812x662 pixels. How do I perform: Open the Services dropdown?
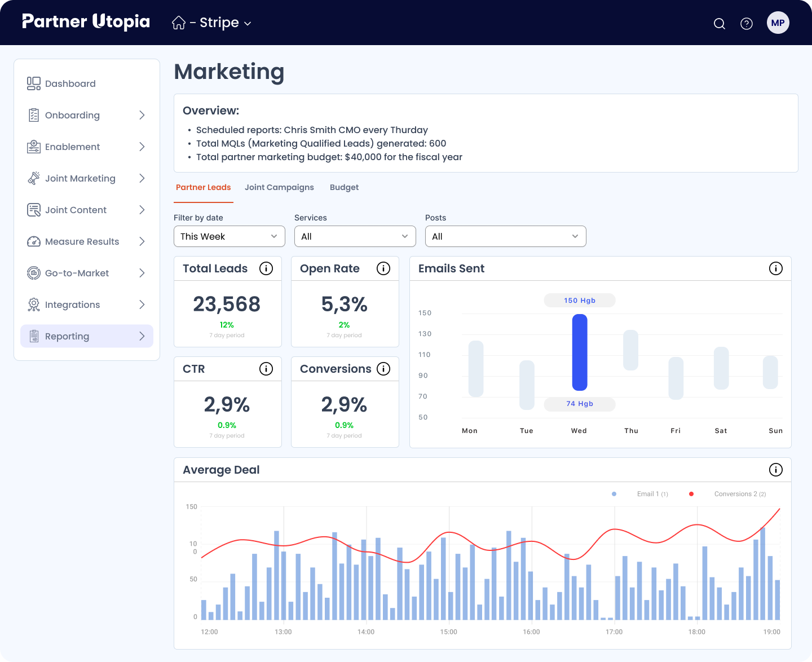click(x=355, y=236)
